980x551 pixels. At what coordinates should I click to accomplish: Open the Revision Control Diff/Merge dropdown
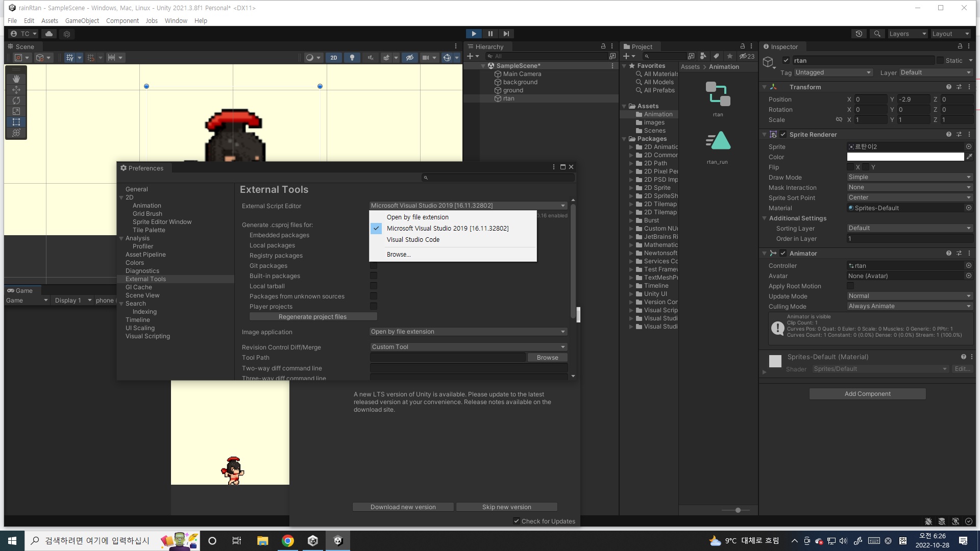(x=469, y=347)
